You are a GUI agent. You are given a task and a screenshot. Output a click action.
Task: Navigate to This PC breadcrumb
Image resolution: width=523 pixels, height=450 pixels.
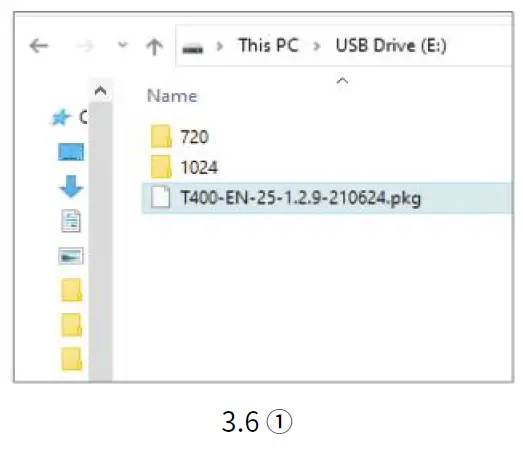coord(269,45)
